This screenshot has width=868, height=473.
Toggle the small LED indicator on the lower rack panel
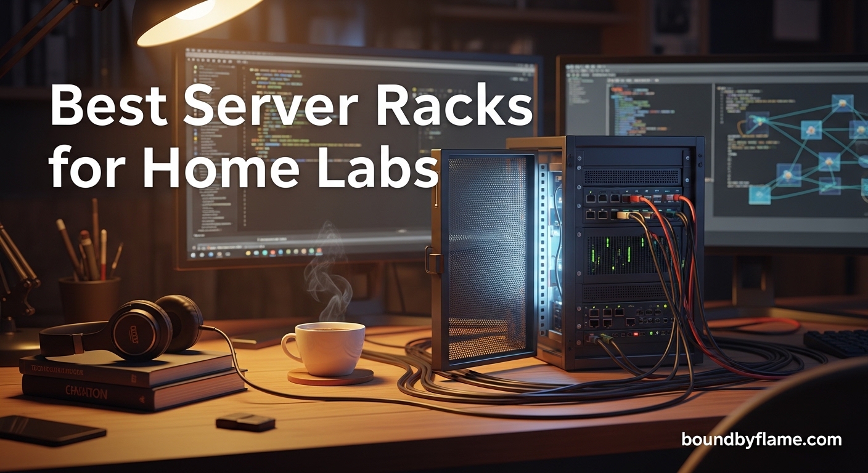pyautogui.click(x=665, y=306)
